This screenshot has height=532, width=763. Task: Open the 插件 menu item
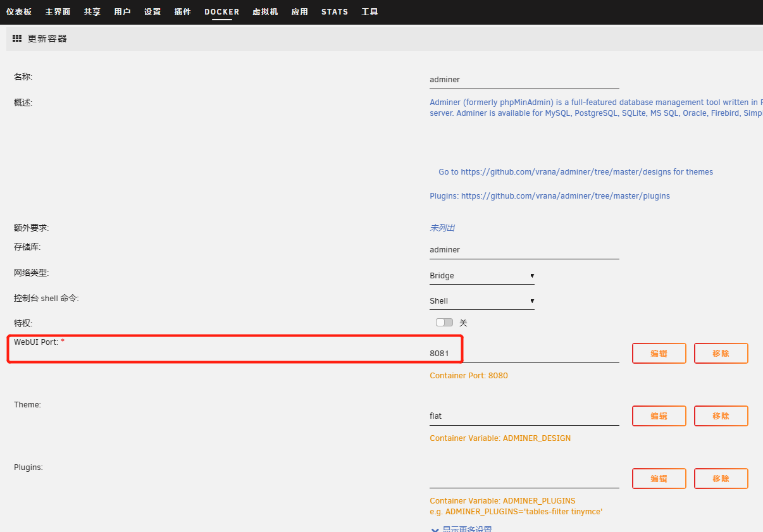click(182, 12)
